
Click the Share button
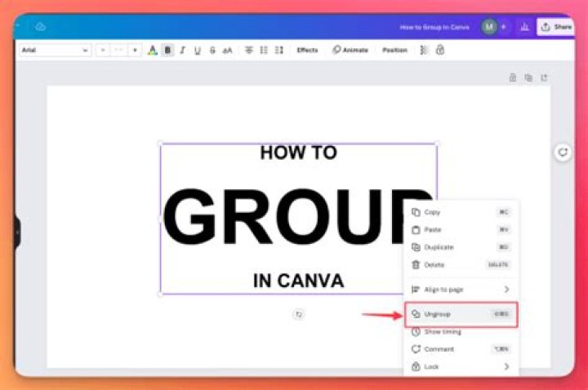pos(556,27)
